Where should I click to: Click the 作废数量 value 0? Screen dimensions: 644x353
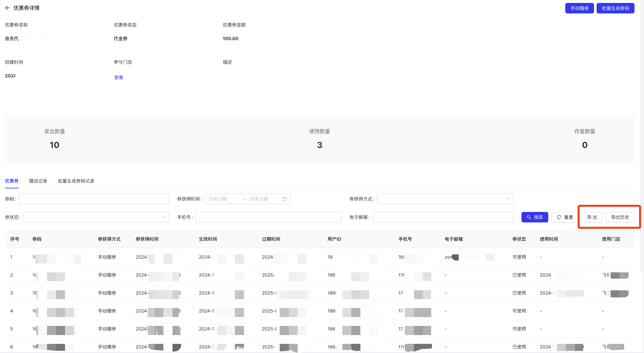(585, 145)
